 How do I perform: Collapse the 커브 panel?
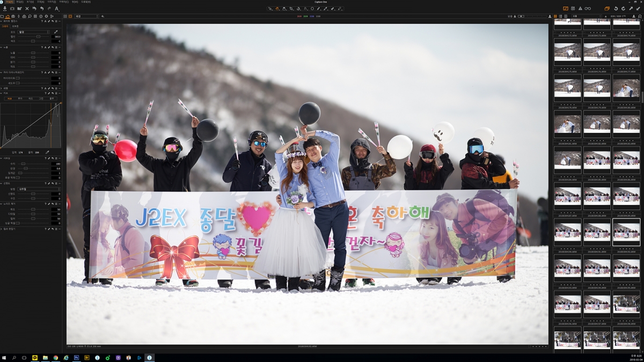(2, 93)
